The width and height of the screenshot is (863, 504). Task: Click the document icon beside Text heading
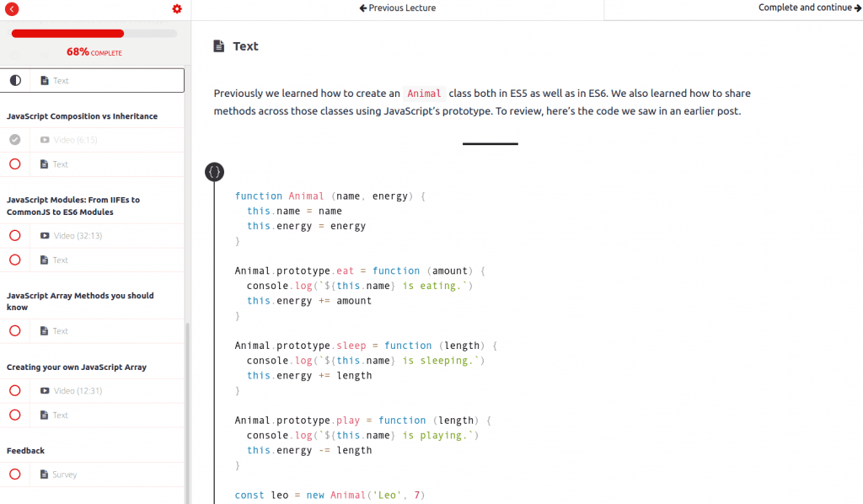(x=219, y=46)
